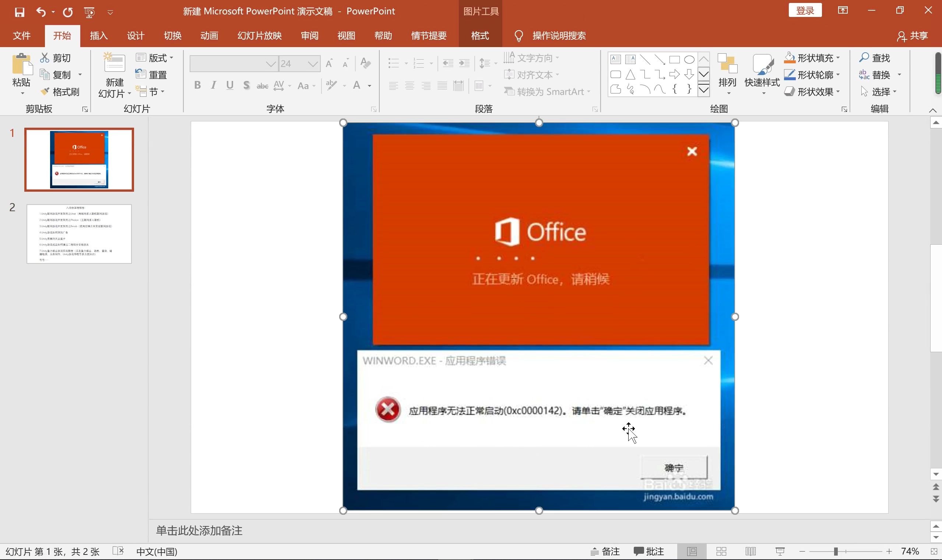Viewport: 942px width, 560px height.
Task: Switch to the 设计 ribbon tab
Action: pyautogui.click(x=136, y=36)
